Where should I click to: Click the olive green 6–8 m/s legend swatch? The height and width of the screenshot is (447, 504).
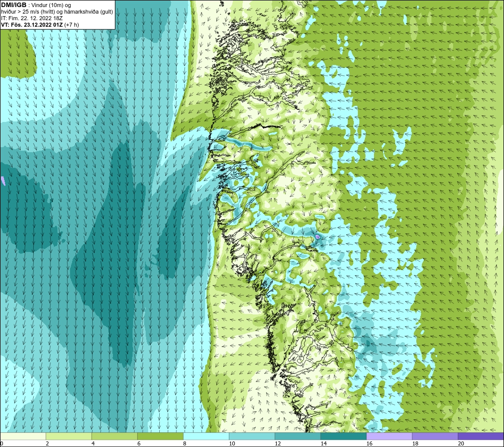click(160, 436)
